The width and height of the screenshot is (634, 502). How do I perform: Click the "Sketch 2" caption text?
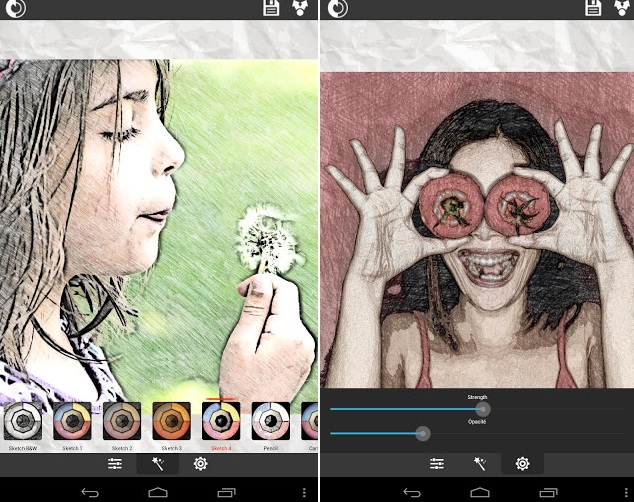click(122, 448)
